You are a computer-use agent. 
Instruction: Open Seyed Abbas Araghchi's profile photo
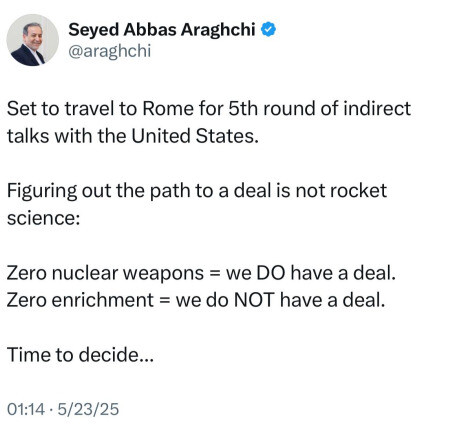[33, 40]
